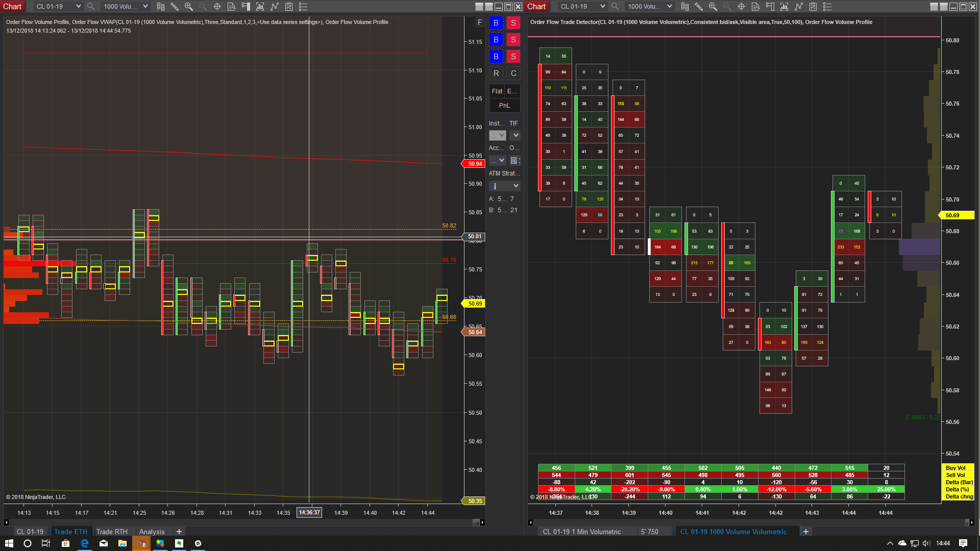This screenshot has height=551, width=980.
Task: Switch to CL 01-19 1 Min Volumetric tab
Action: (x=582, y=532)
